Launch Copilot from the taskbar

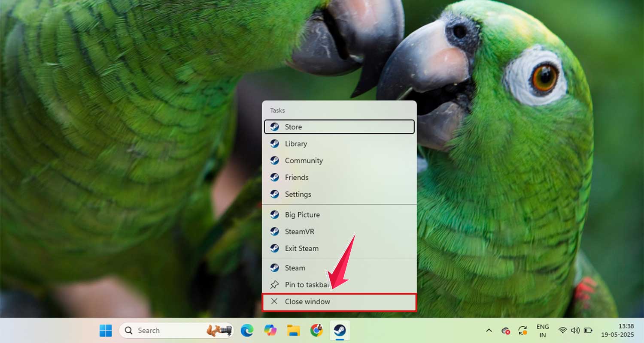tap(270, 330)
